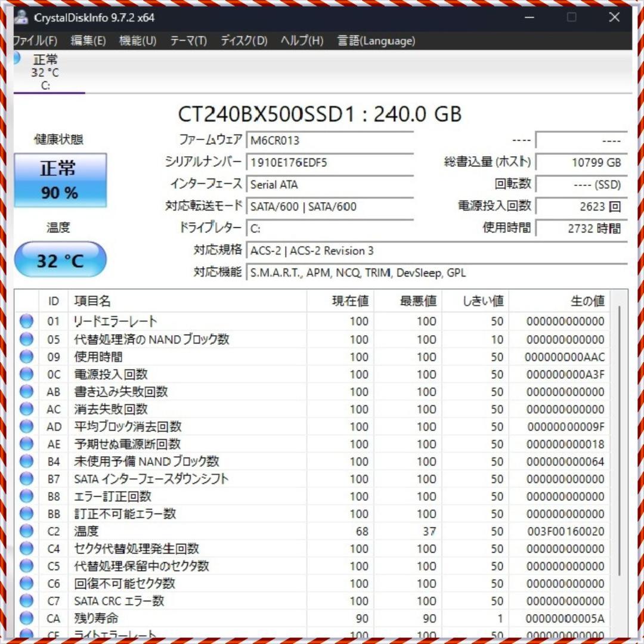The image size is (644, 644).
Task: Click status orb for 代替処理保留中のセクタ数 row
Action: click(26, 566)
